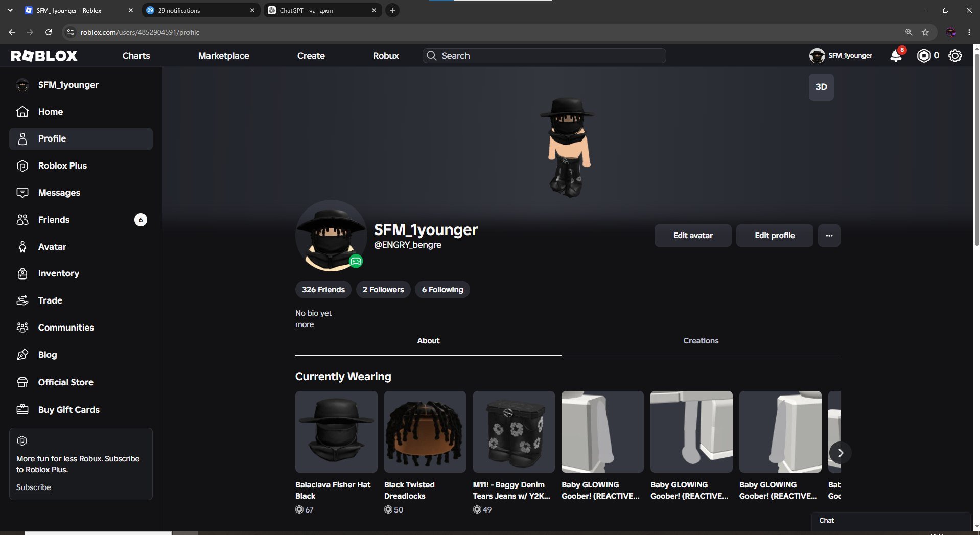Click the browser address bar URL
This screenshot has width=980, height=535.
point(140,32)
